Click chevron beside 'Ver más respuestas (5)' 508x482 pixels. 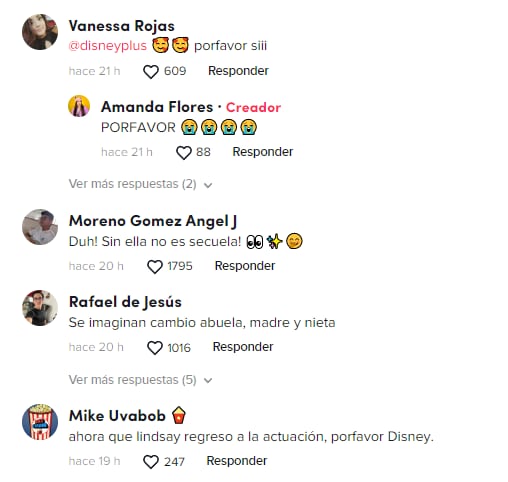click(208, 381)
